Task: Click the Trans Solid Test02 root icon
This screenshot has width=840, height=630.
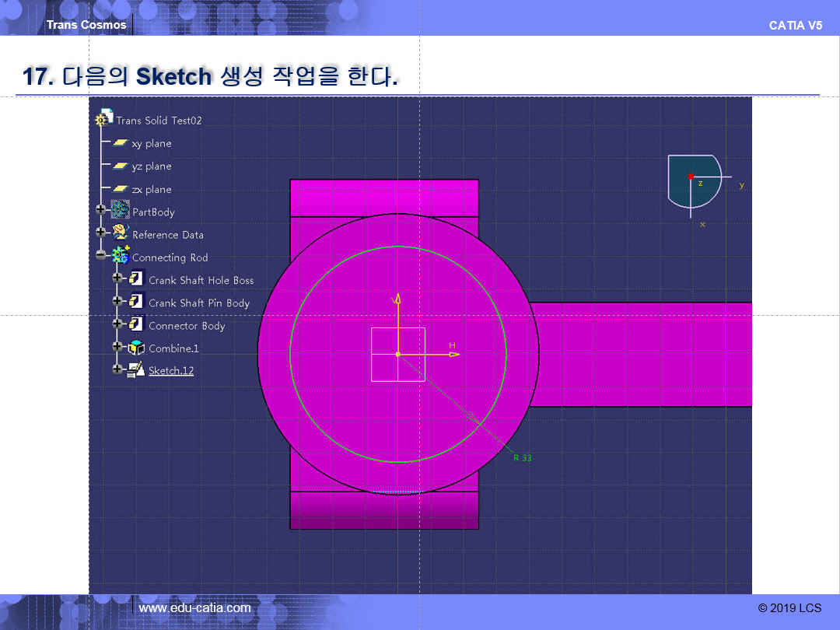Action: (x=104, y=118)
